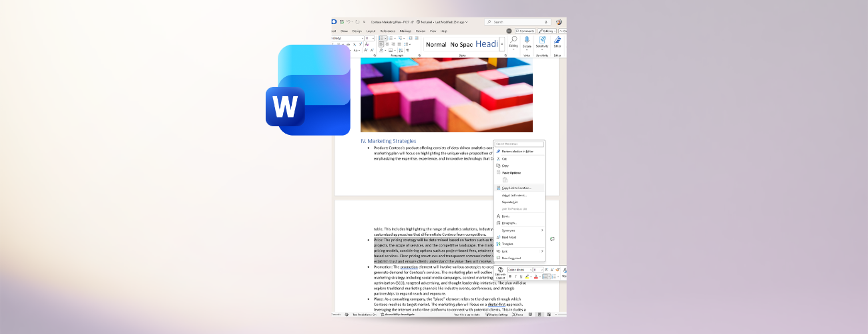Toggle Italic in the mini toolbar

pos(516,277)
